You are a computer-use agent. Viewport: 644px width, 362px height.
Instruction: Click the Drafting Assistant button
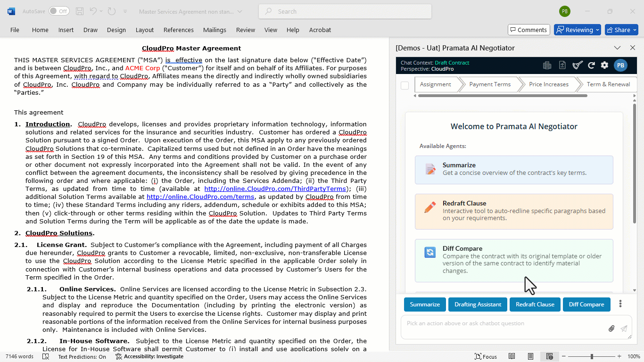point(478,304)
